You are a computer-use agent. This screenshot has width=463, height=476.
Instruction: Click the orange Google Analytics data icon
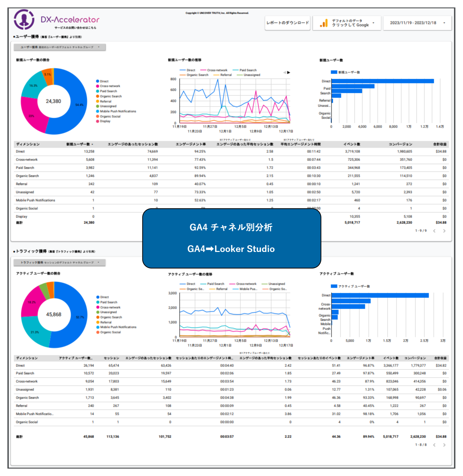point(324,23)
